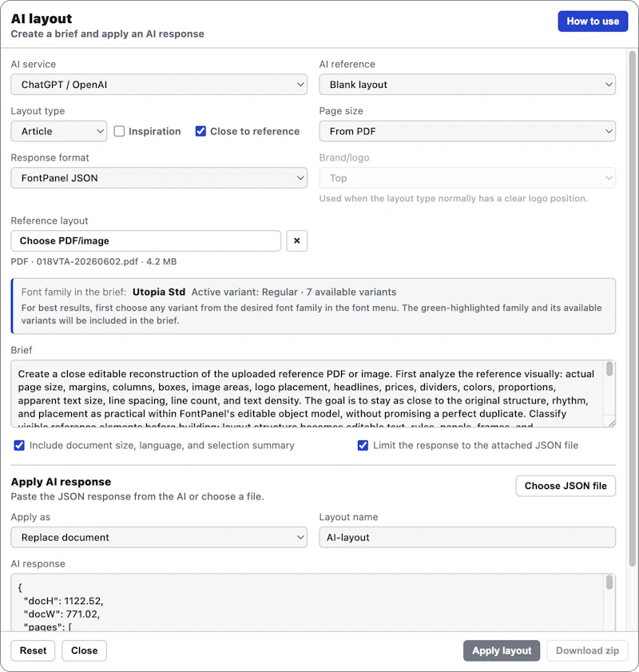This screenshot has height=672, width=639.
Task: Click the Apply layout button
Action: click(502, 650)
